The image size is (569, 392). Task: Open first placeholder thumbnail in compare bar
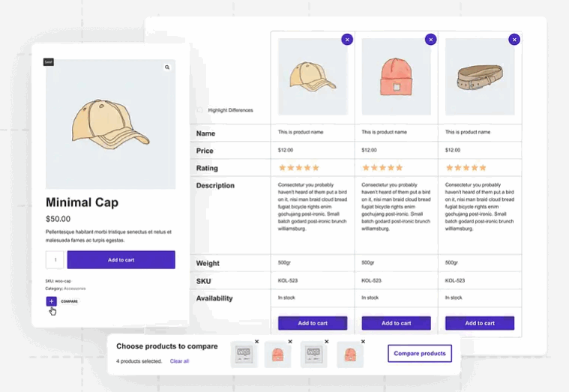coord(244,355)
